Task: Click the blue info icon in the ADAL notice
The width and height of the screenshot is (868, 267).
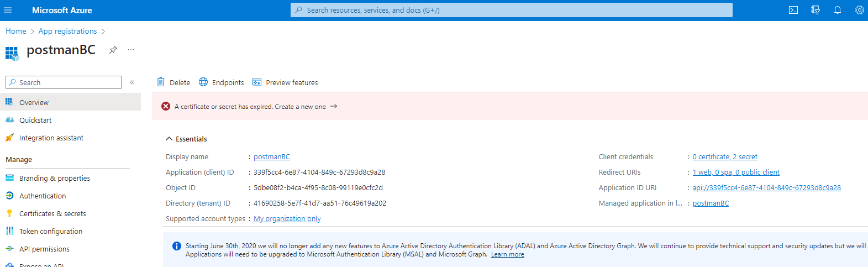Action: (177, 246)
